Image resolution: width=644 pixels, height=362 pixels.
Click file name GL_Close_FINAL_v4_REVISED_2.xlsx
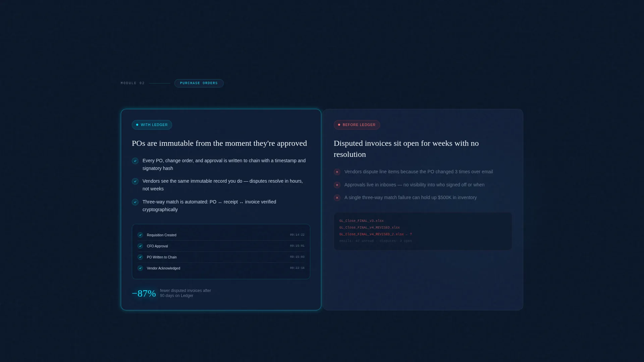pyautogui.click(x=372, y=234)
